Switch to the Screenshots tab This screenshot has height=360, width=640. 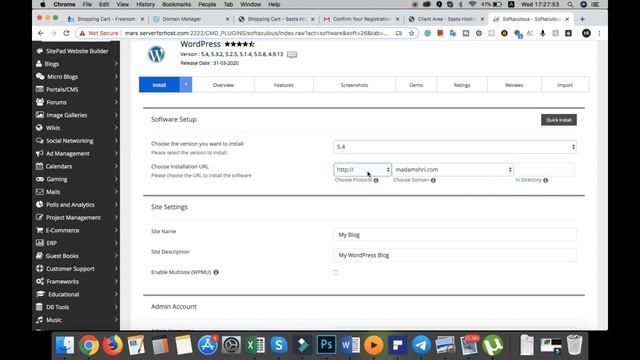pos(354,85)
